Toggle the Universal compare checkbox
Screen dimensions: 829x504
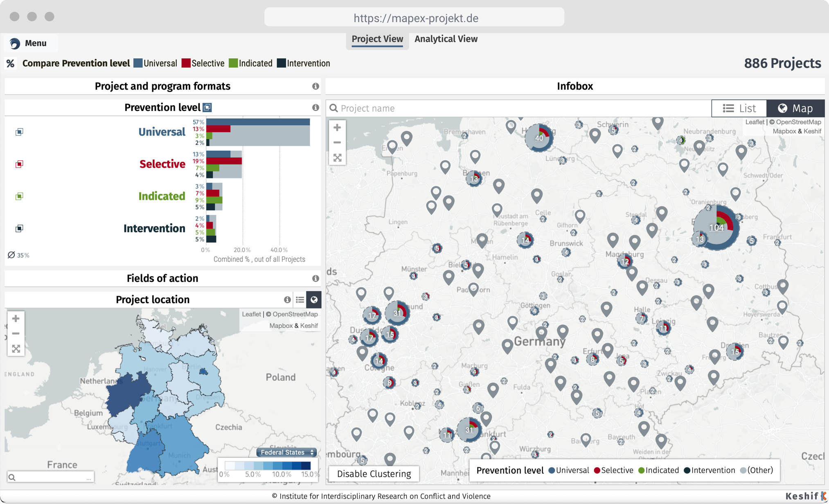point(19,132)
